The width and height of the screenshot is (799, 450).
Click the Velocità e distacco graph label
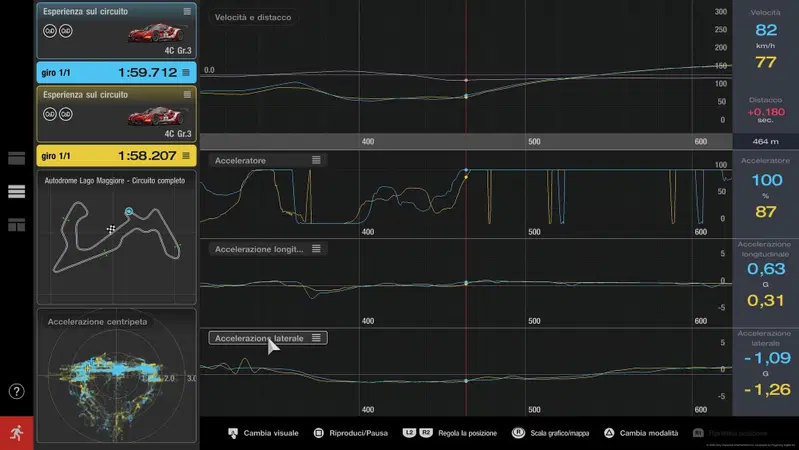(x=253, y=17)
